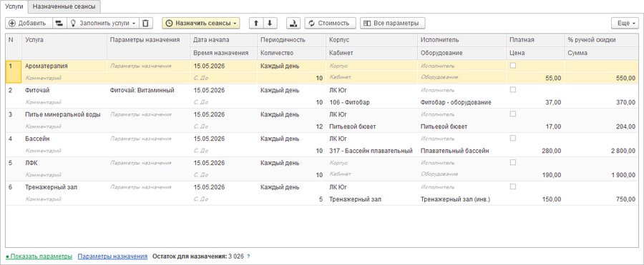Click the Тренажерный зал (инв.) cell

tap(462, 199)
